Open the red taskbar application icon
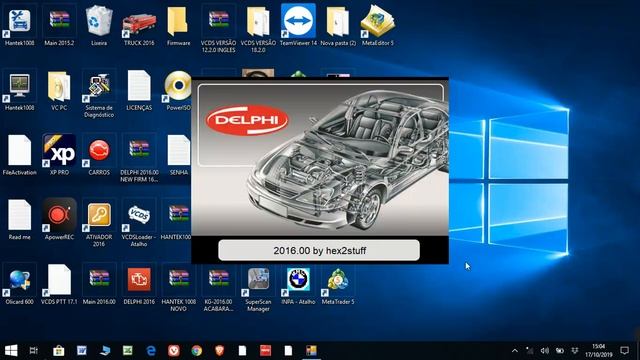This screenshot has height=360, width=640. point(265,350)
